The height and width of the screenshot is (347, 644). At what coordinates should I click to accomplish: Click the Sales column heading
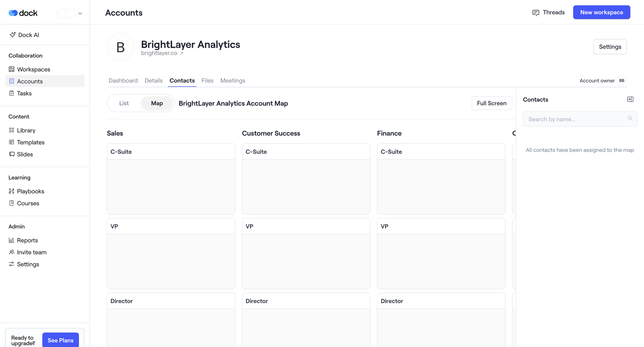click(115, 133)
